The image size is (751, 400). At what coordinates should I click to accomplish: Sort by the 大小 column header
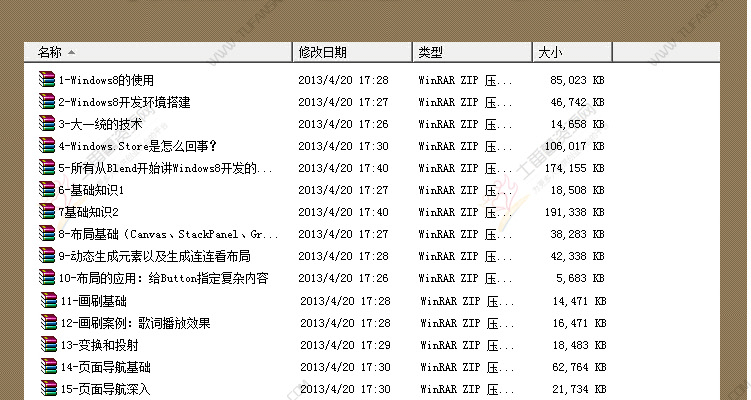tap(573, 52)
